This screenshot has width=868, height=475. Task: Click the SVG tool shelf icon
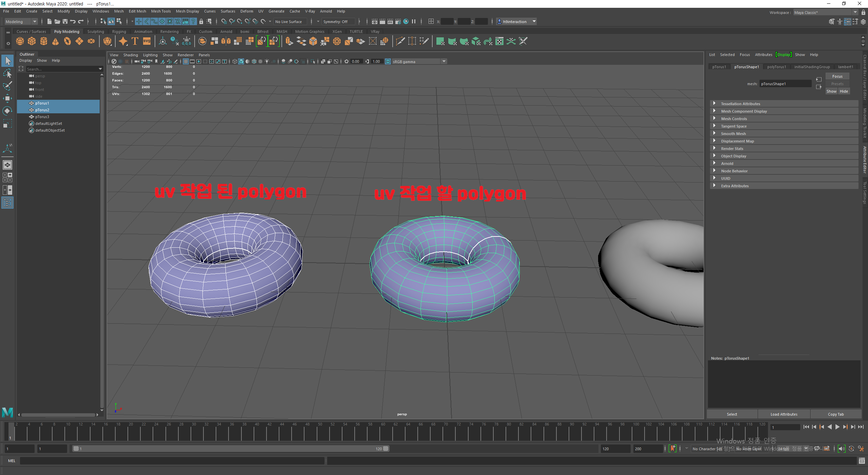click(x=147, y=41)
